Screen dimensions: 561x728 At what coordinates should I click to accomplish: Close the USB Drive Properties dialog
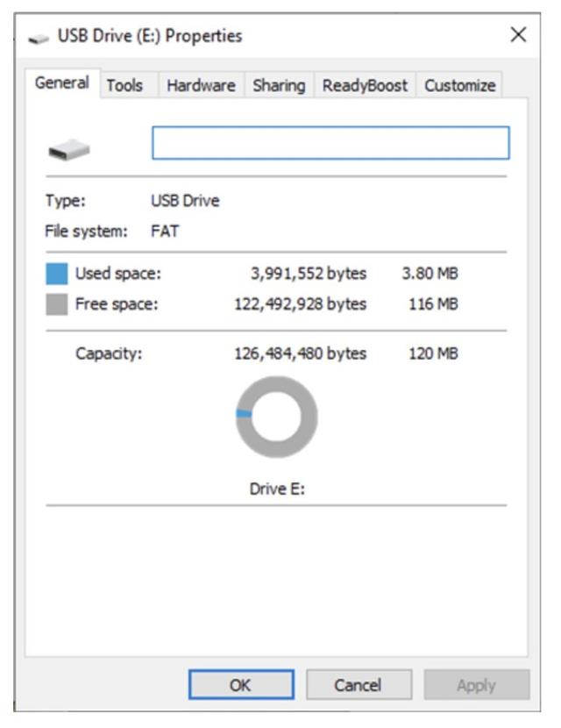point(518,35)
